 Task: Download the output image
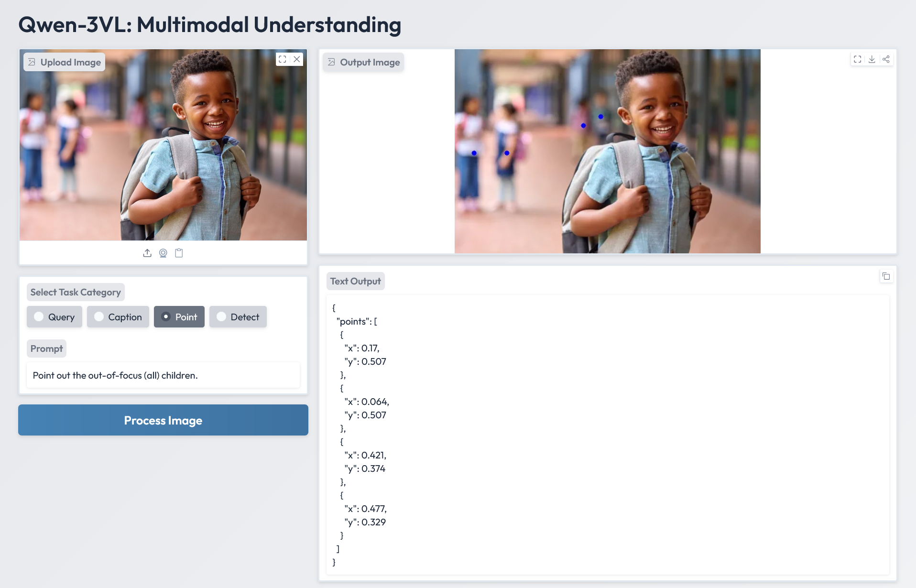872,59
